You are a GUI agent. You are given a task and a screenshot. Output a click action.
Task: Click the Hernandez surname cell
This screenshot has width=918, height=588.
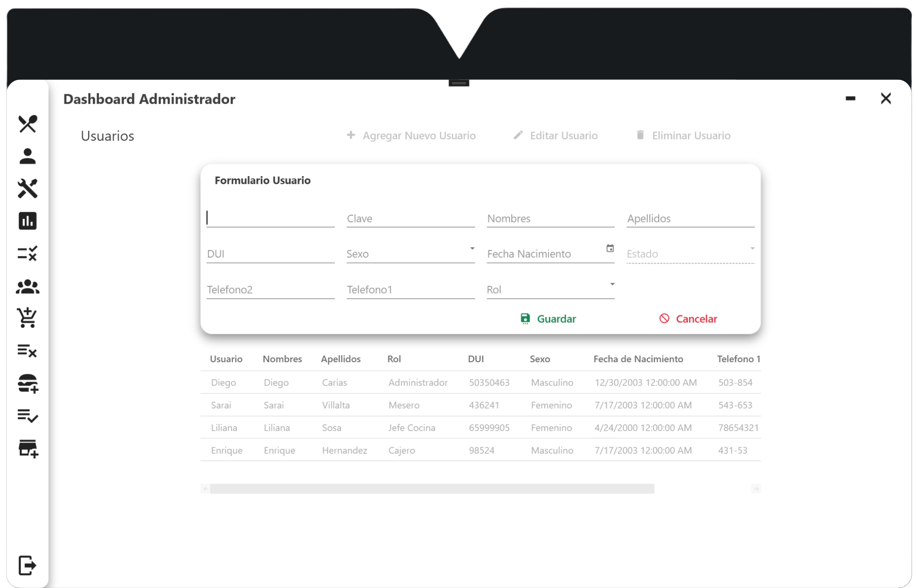click(x=344, y=450)
